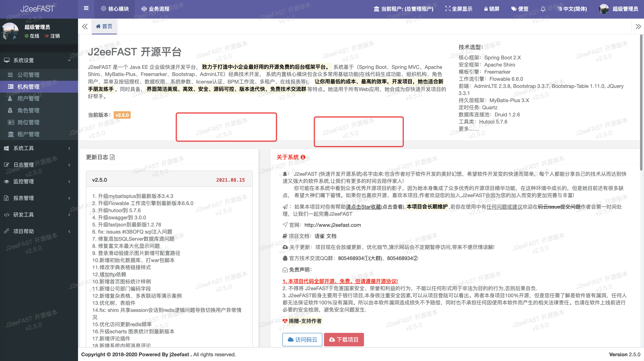The width and height of the screenshot is (644, 361).
Task: Switch to the 首页 tab
Action: coord(104,26)
